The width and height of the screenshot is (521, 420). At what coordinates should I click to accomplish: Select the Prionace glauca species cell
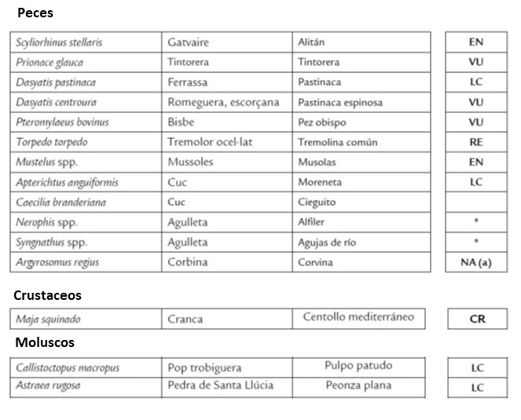(50, 62)
